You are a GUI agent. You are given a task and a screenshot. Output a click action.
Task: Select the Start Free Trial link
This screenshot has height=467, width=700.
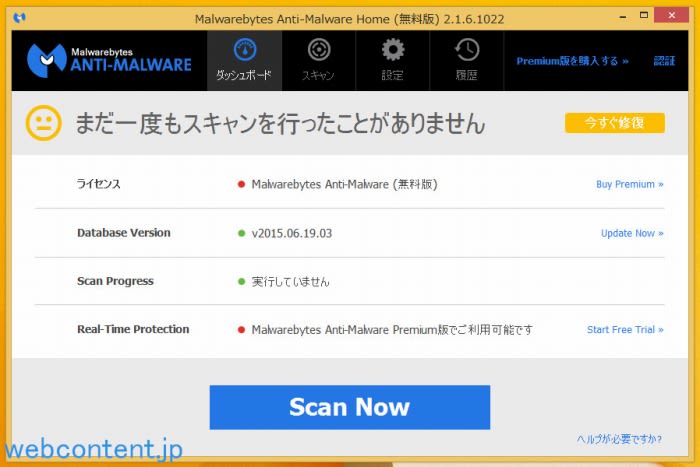tap(625, 330)
